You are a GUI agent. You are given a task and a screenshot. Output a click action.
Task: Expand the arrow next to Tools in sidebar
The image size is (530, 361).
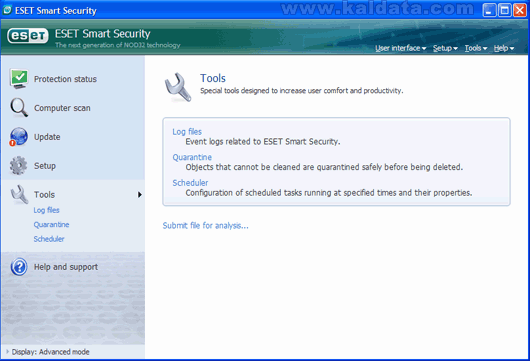(140, 195)
